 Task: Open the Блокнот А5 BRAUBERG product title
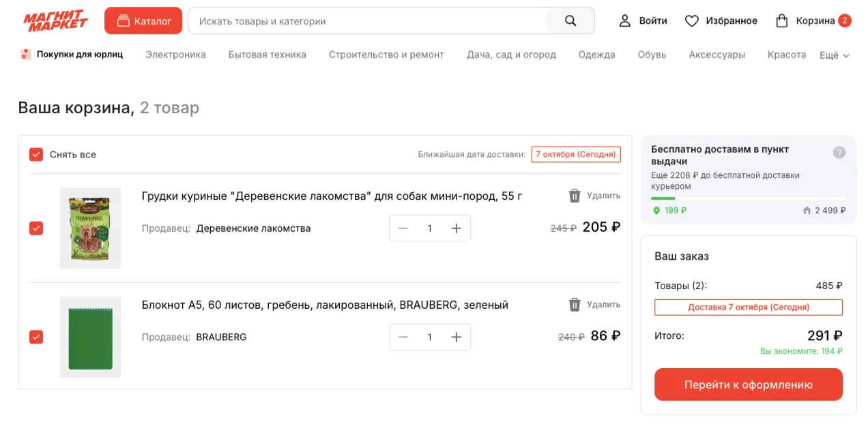325,305
